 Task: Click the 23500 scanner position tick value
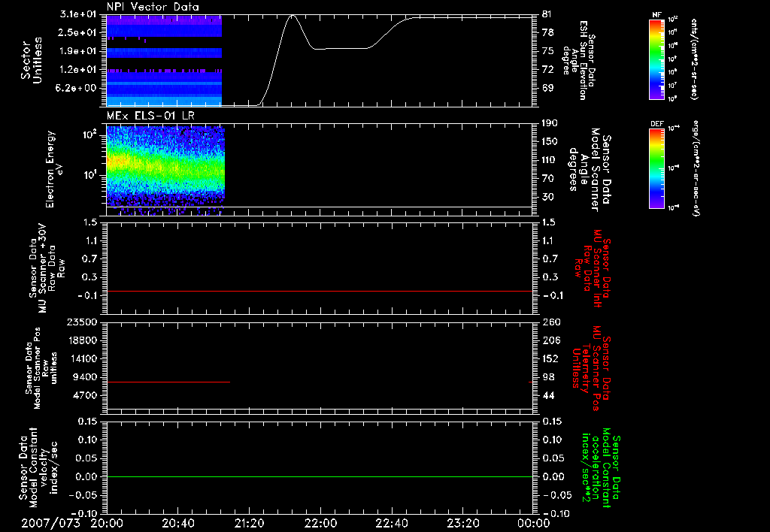coord(81,322)
